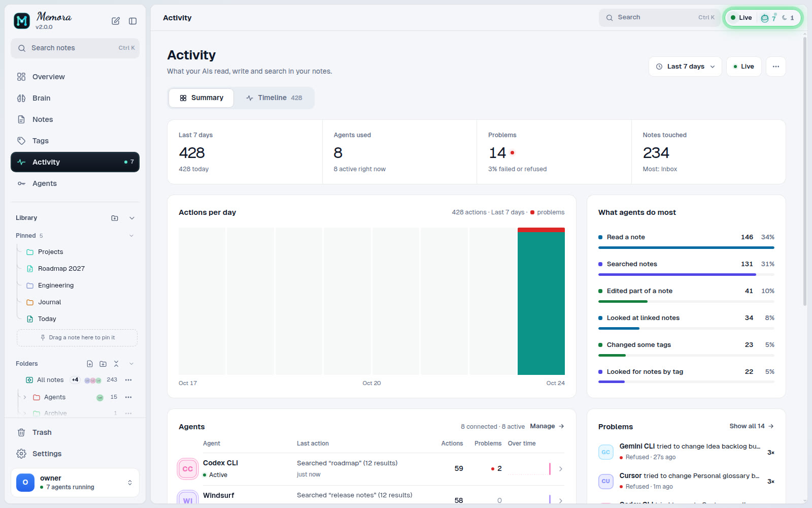Click the Searched notes progress bar
This screenshot has width=812, height=508.
pyautogui.click(x=686, y=275)
